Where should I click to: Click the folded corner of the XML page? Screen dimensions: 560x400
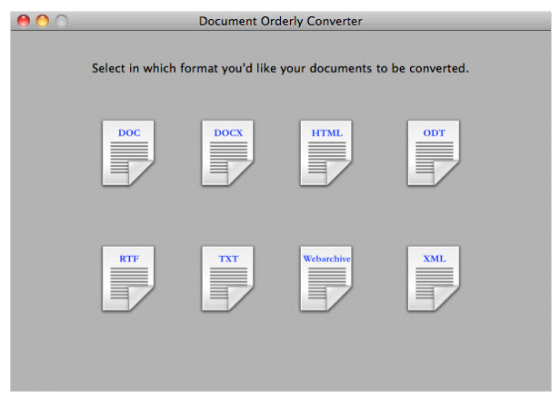coord(445,297)
